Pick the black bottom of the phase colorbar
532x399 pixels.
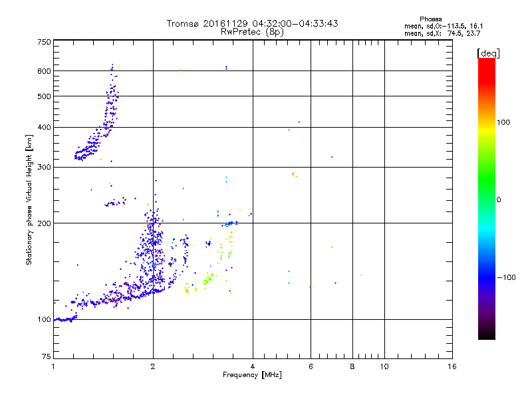[487, 335]
